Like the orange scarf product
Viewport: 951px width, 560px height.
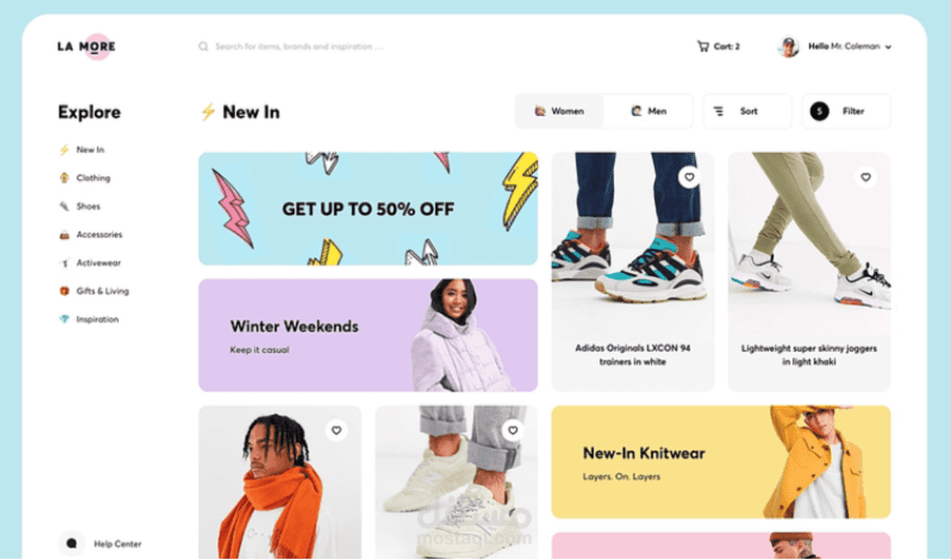tap(336, 430)
